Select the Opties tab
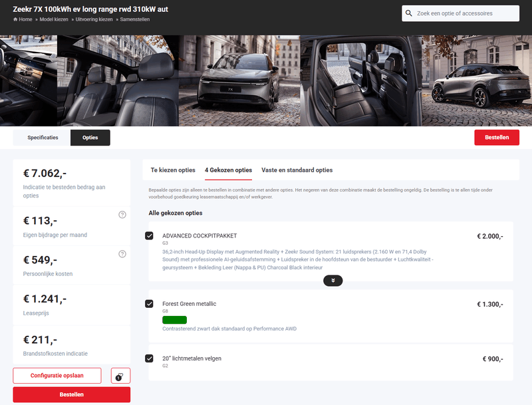Viewport: 532px width, 405px height. click(x=90, y=138)
